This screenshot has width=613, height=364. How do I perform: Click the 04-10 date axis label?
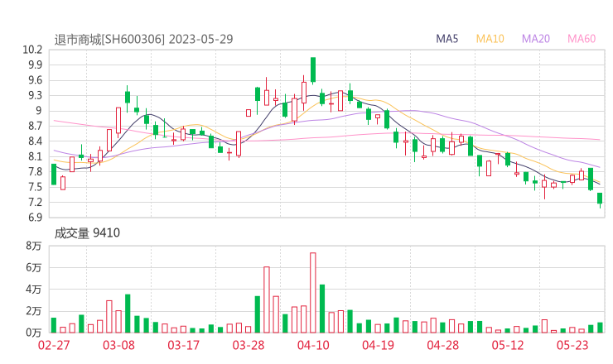coord(313,345)
